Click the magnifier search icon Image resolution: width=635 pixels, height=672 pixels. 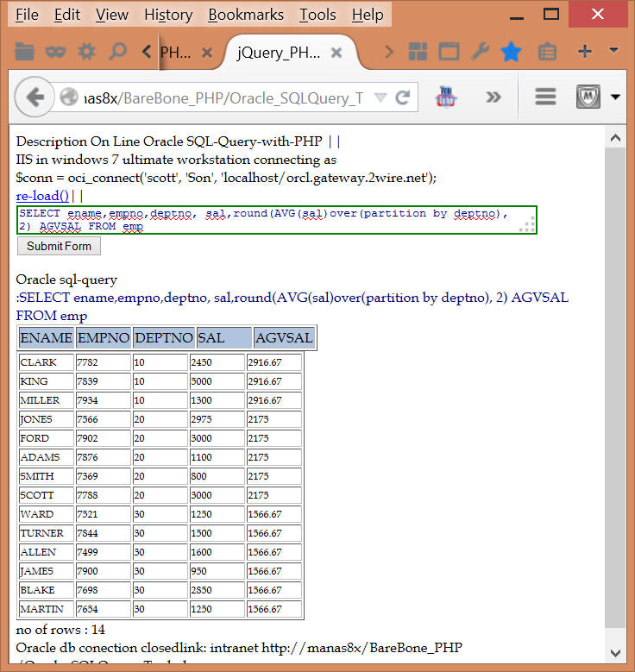[x=117, y=52]
